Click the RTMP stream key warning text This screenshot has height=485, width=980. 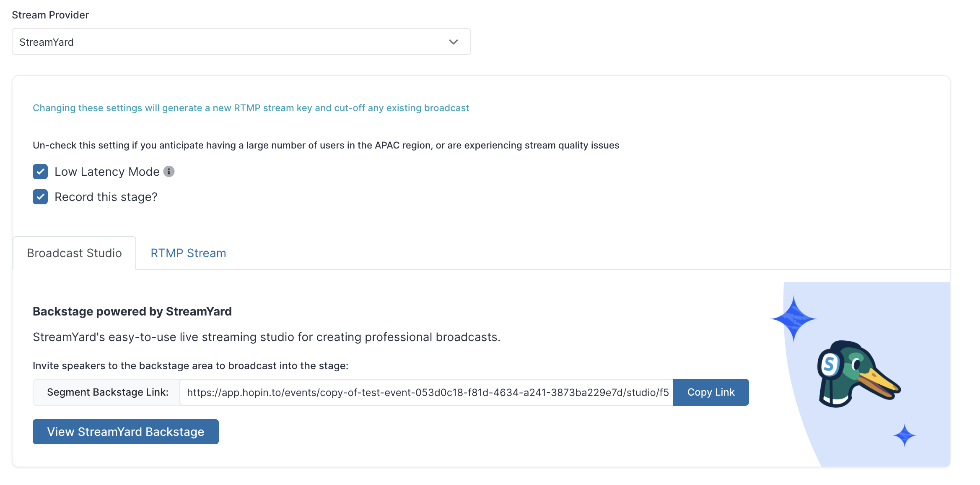(x=251, y=108)
